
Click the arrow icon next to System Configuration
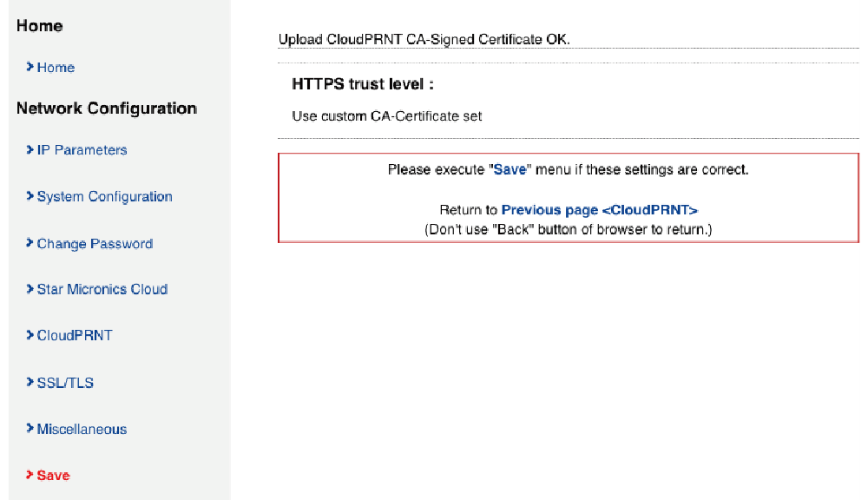pos(30,196)
